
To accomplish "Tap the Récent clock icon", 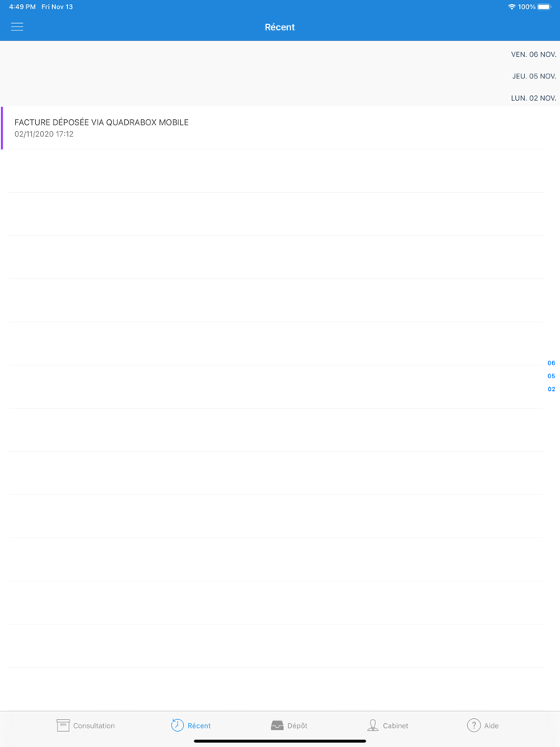I will (178, 725).
